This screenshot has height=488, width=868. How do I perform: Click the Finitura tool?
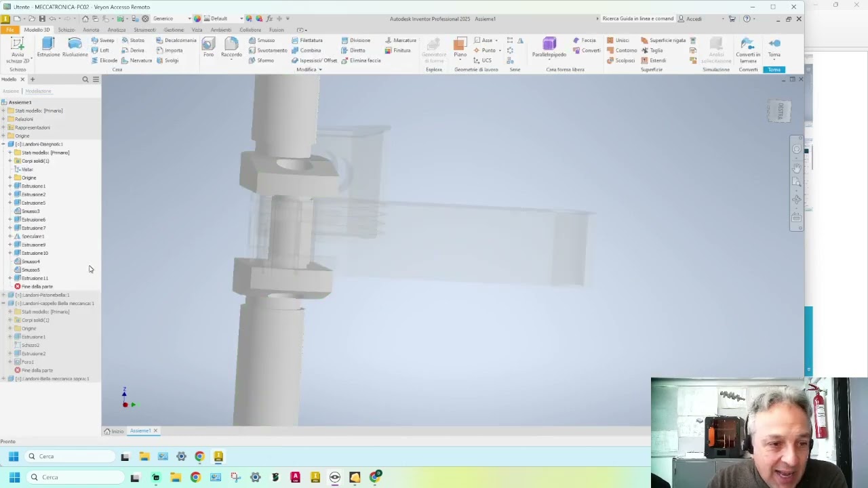[x=398, y=50]
